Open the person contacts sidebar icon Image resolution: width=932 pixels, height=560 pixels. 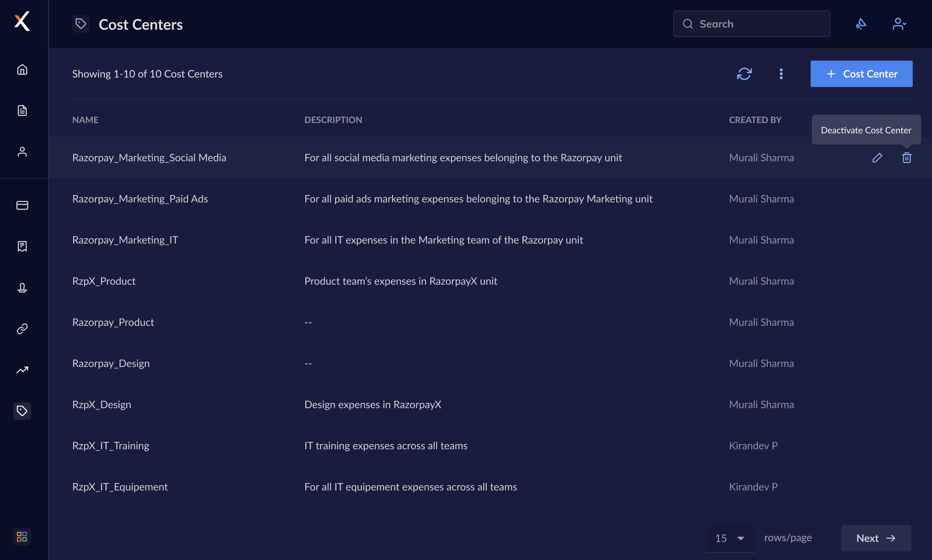point(22,152)
